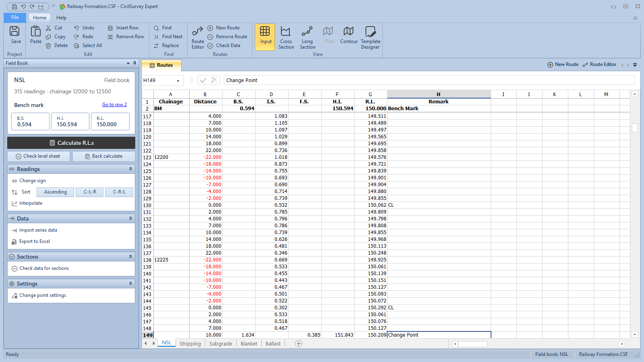Switch to the Stripping sheet tab

pyautogui.click(x=190, y=343)
